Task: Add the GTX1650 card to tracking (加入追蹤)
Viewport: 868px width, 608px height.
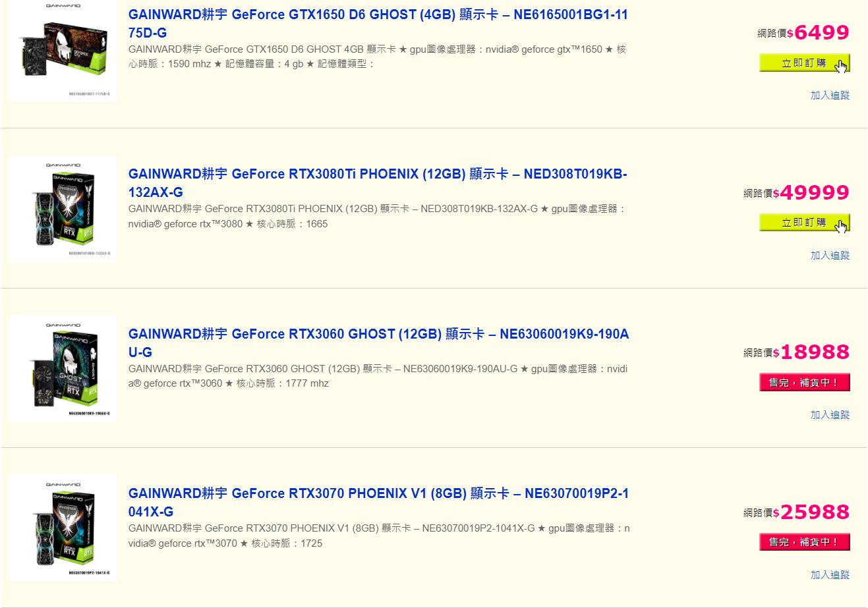Action: tap(830, 96)
